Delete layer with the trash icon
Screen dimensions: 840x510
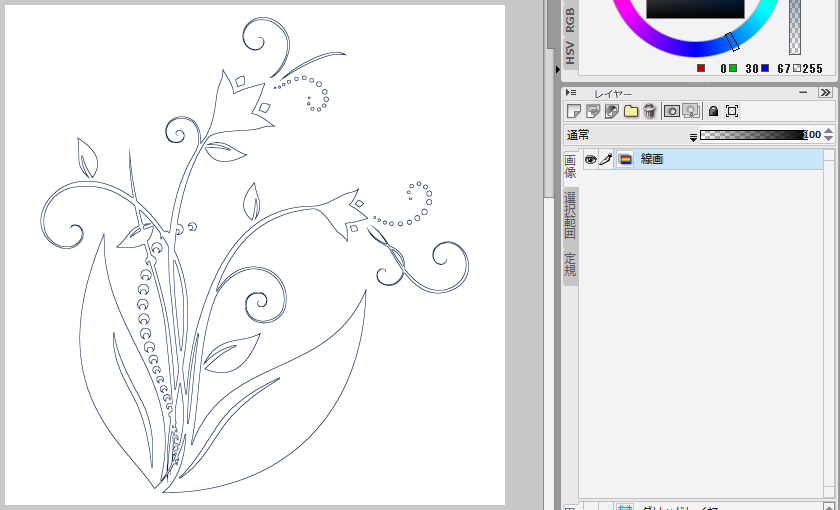(x=649, y=111)
